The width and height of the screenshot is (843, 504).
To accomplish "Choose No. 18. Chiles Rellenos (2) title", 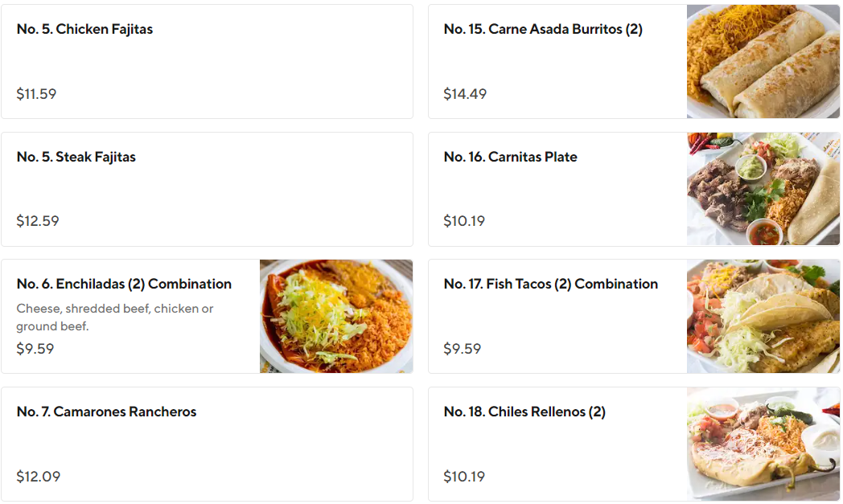I will 524,412.
